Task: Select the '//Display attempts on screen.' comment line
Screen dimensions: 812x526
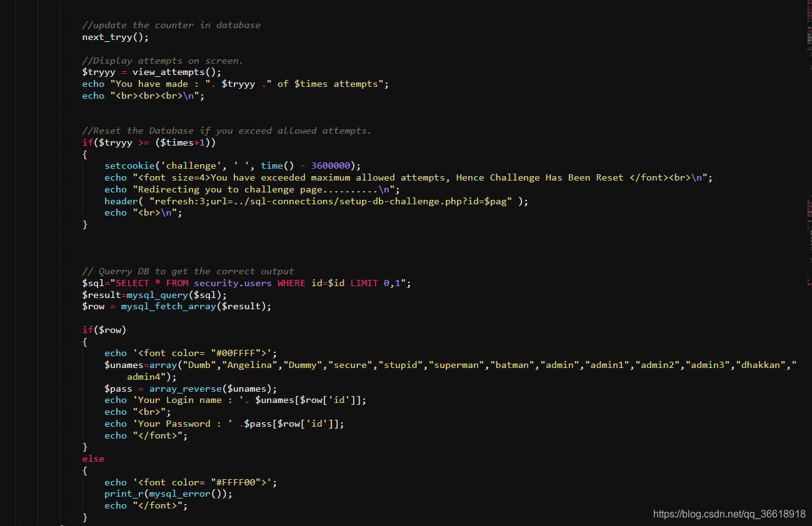Action: 163,61
